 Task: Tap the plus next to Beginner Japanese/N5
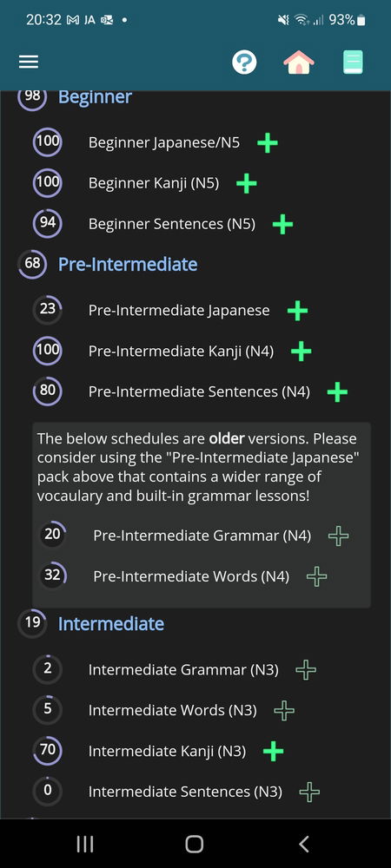coord(268,143)
